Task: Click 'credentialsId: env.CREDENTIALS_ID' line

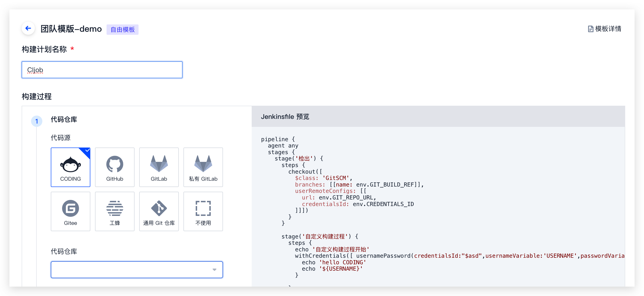Action: (x=358, y=204)
